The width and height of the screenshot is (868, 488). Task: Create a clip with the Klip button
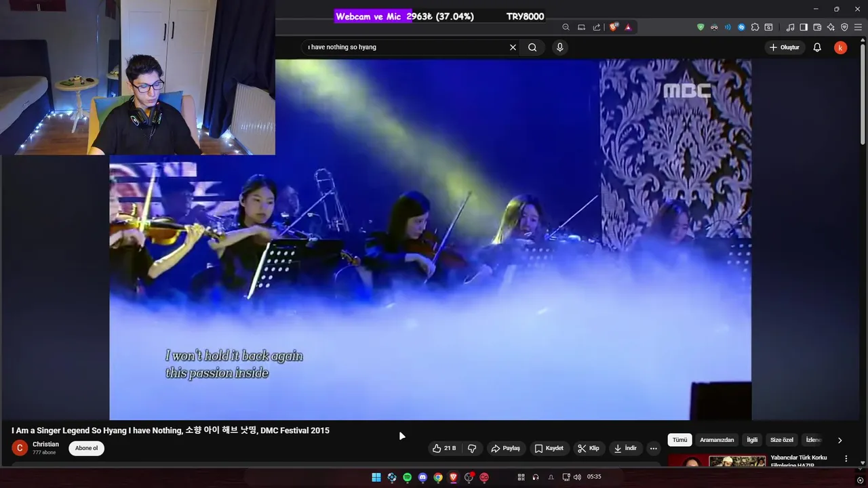pyautogui.click(x=589, y=448)
